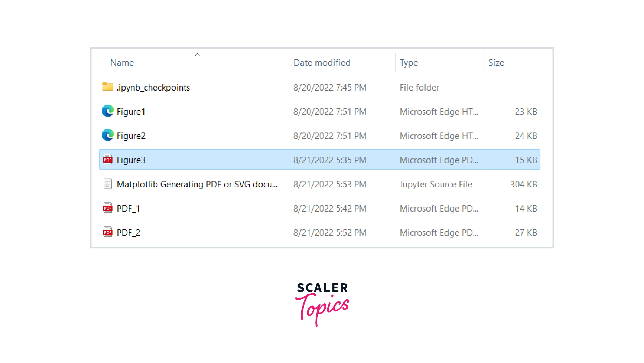Image resolution: width=644 pixels, height=363 pixels.
Task: Click the PDF icon next to Figure3
Action: click(108, 159)
